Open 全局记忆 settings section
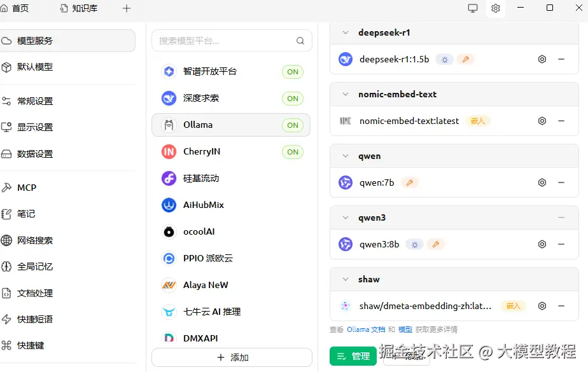588x372 pixels. 67,266
